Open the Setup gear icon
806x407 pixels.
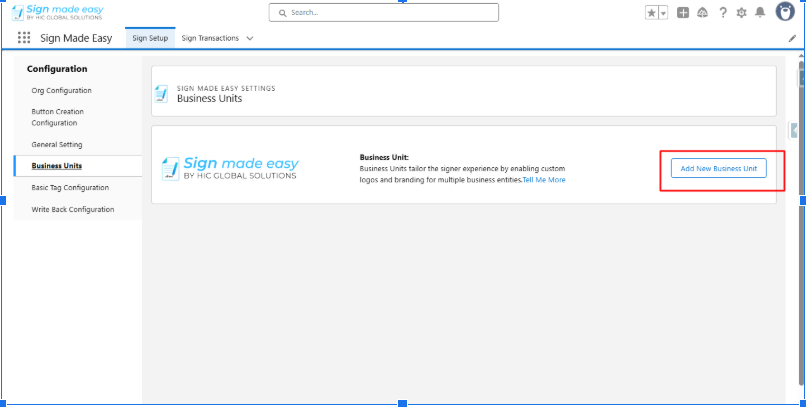pos(741,13)
